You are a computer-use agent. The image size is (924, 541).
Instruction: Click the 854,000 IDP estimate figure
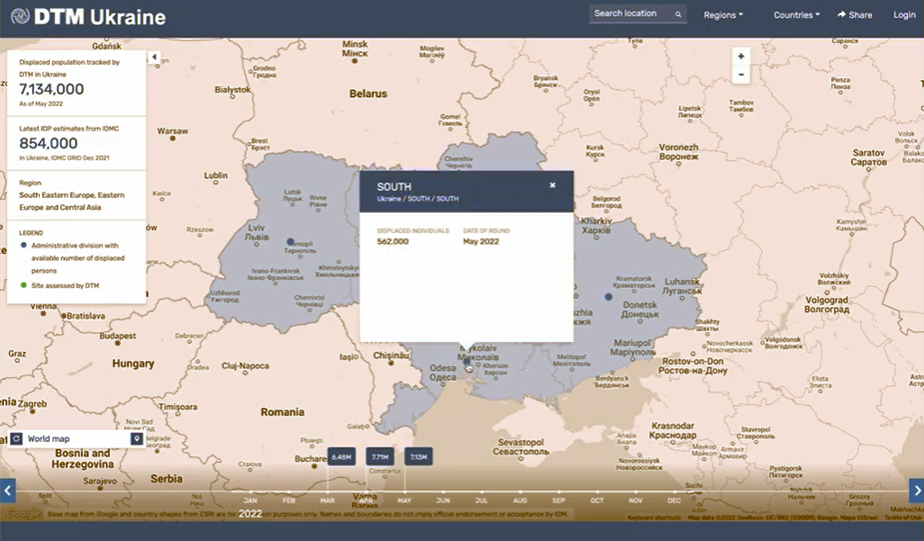click(48, 143)
